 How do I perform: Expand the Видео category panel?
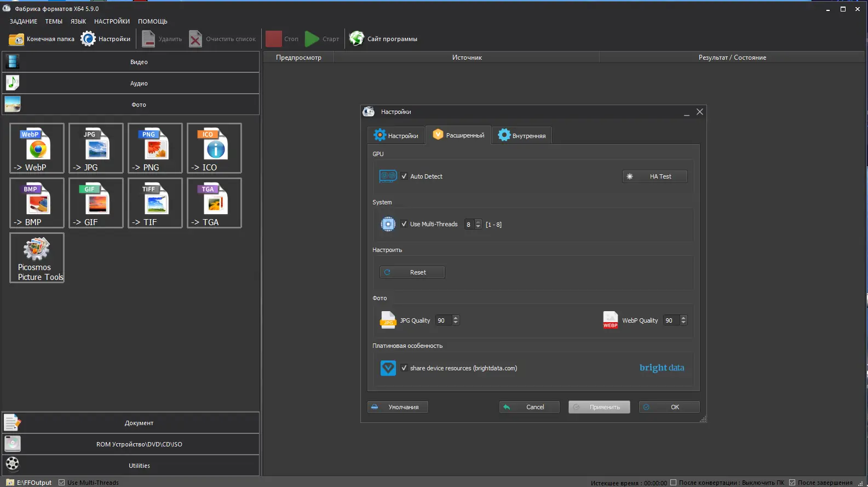(x=131, y=62)
